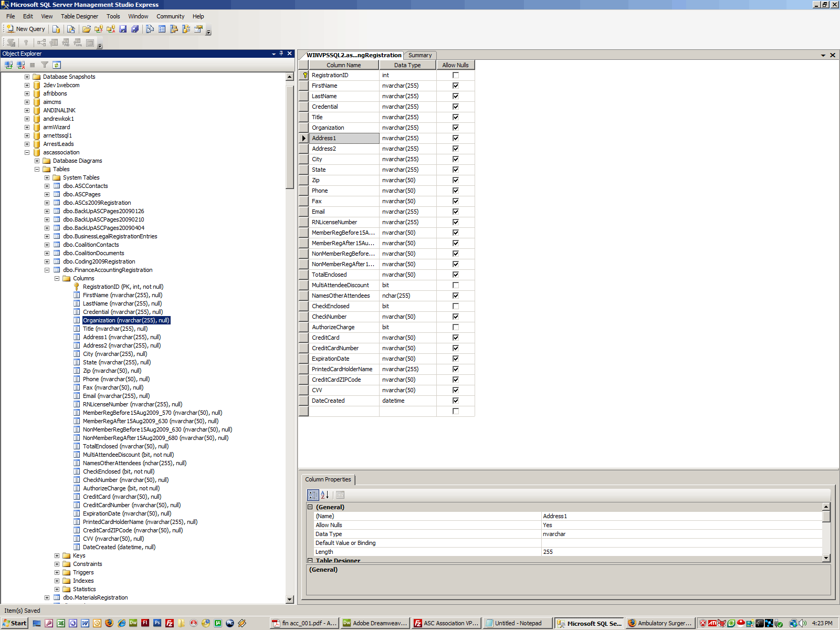Screen dimensions: 840x630
Task: Open the Registered Servers icon
Action: (150, 29)
